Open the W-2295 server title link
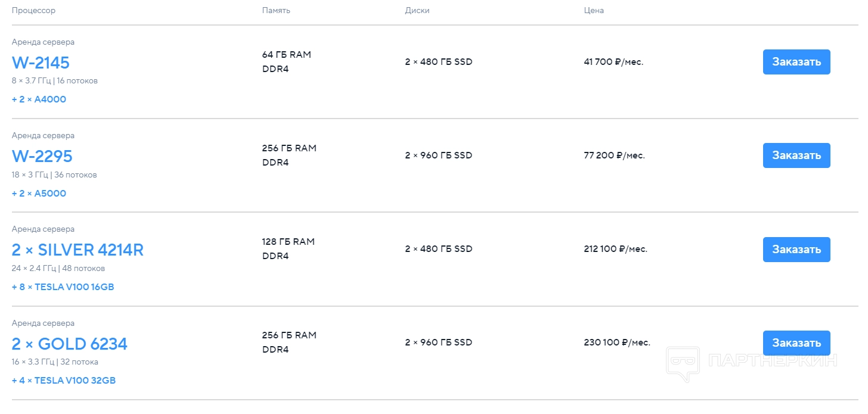The width and height of the screenshot is (868, 414). pos(42,156)
